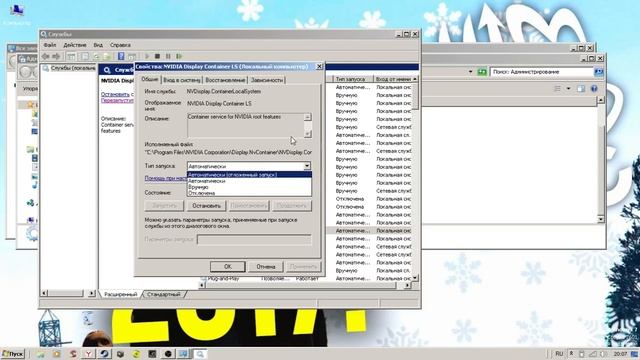Click the 'Вход от имени' column header
The image size is (640, 360).
393,79
